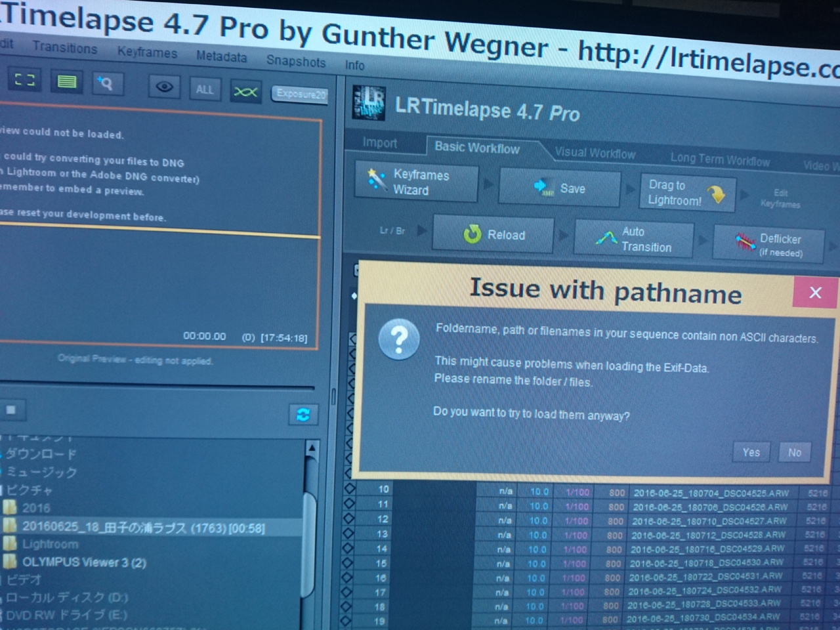The image size is (840, 630).
Task: Open the Snapshots menu
Action: pyautogui.click(x=295, y=61)
